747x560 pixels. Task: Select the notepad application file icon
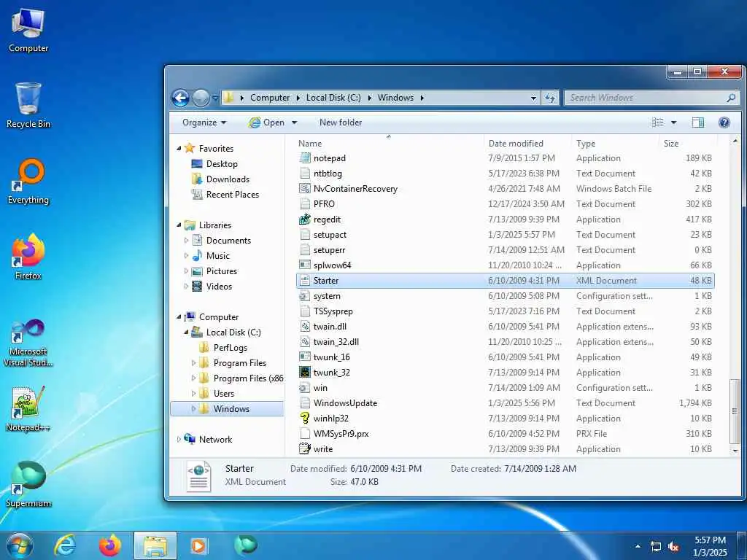305,158
